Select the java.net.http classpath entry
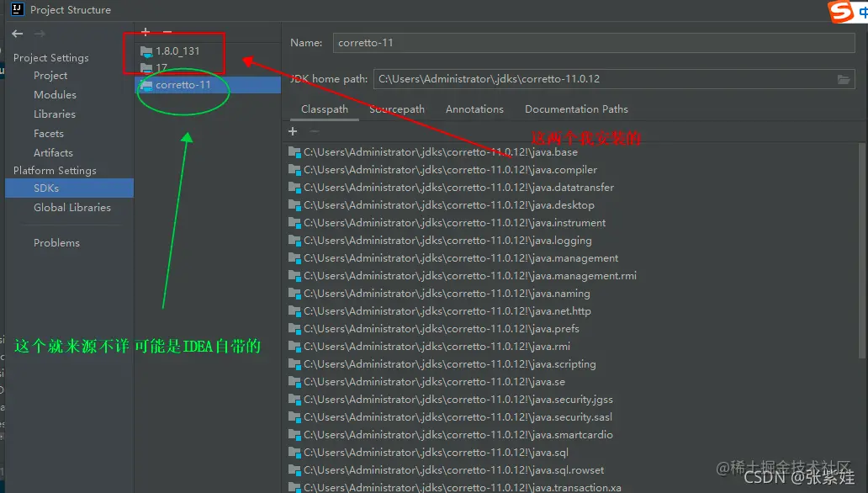Image resolution: width=868 pixels, height=493 pixels. coord(440,311)
